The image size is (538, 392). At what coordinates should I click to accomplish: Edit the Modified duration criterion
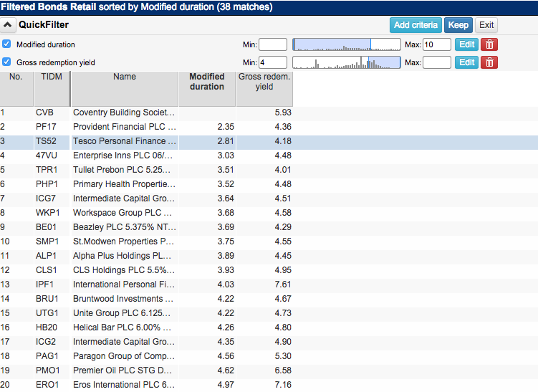[x=466, y=44]
